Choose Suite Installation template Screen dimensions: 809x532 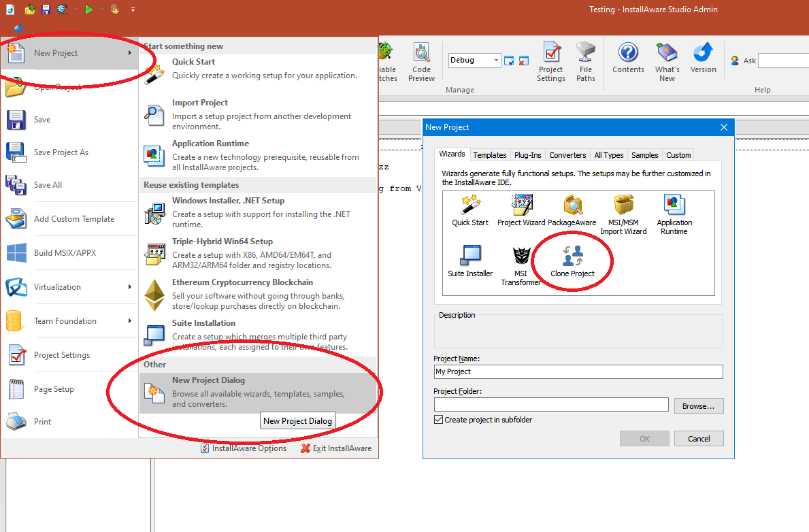coord(258,335)
